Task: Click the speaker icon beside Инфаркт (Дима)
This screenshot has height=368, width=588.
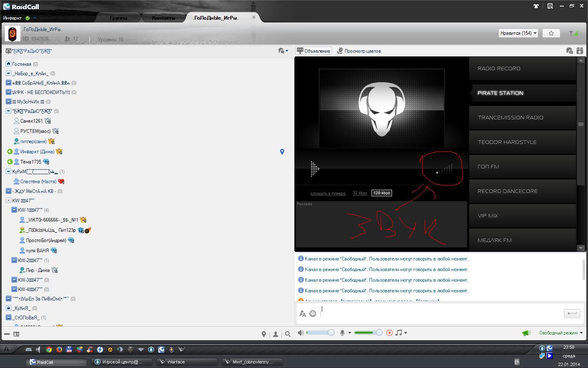Action: [x=10, y=152]
